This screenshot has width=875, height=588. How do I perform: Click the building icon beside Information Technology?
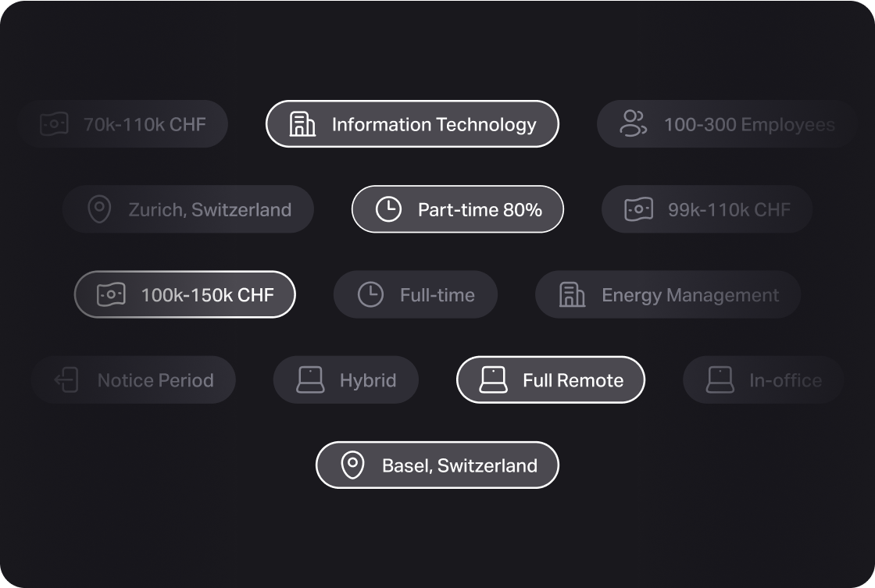pyautogui.click(x=302, y=124)
